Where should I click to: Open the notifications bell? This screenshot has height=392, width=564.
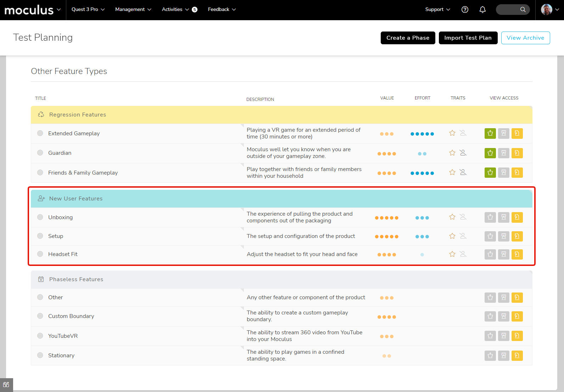tap(482, 10)
